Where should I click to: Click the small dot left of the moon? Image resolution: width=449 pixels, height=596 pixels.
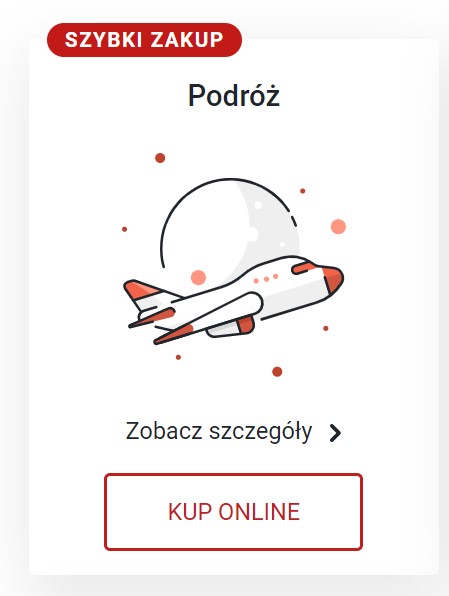point(124,229)
